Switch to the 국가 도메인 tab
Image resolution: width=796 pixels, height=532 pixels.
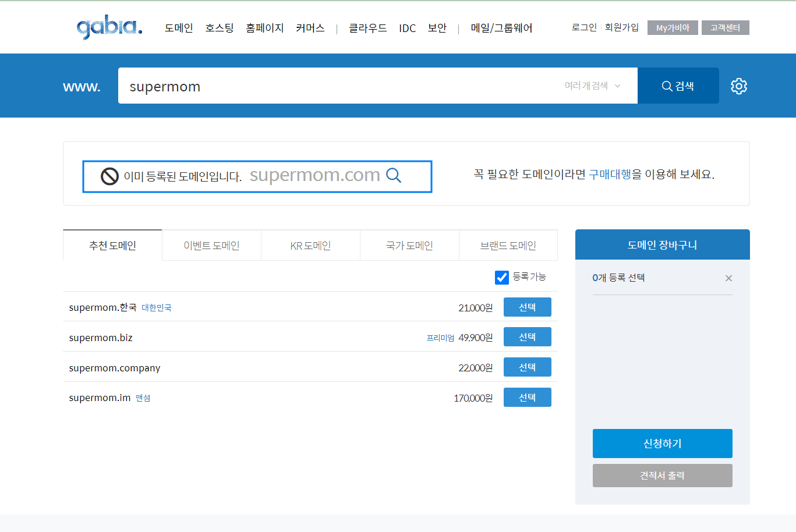(409, 246)
